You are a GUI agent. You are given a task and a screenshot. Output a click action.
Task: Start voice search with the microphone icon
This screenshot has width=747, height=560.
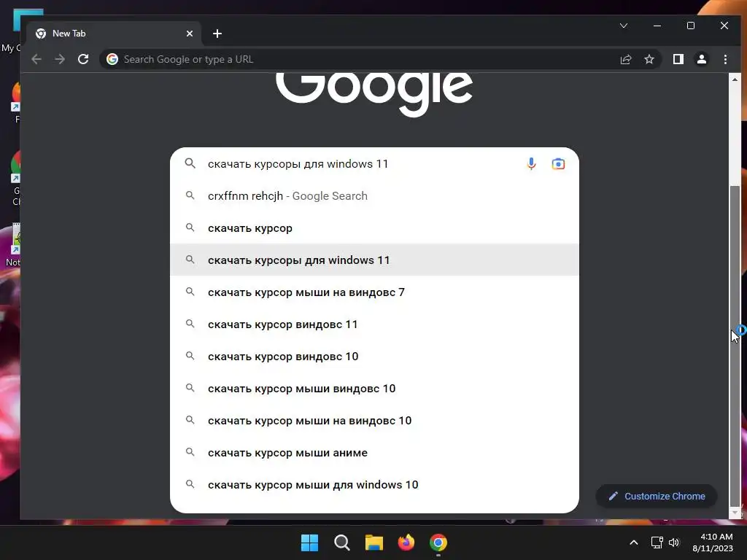[531, 164]
